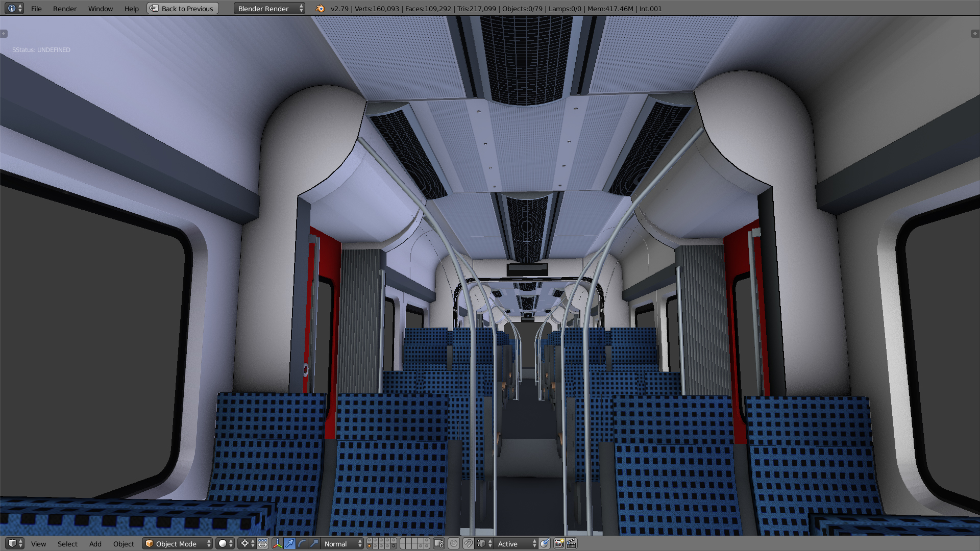Click the OpenGL render image camera icon
Screen dimensions: 980x551
[x=559, y=544]
